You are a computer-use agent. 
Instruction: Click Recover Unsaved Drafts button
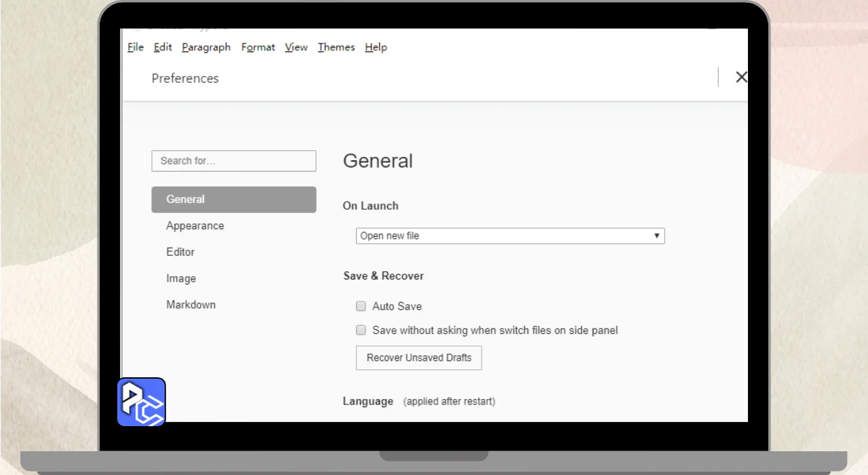pos(419,358)
